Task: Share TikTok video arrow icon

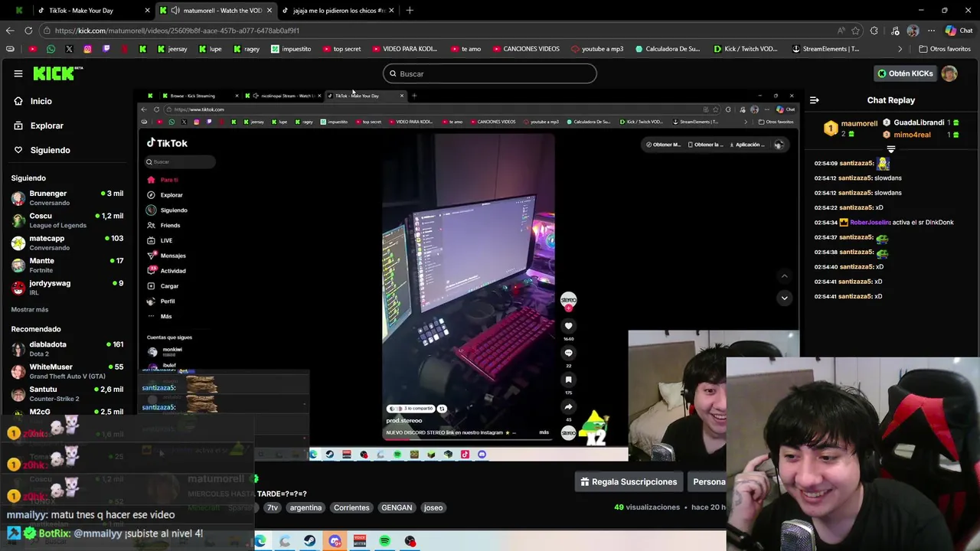Action: pos(568,406)
